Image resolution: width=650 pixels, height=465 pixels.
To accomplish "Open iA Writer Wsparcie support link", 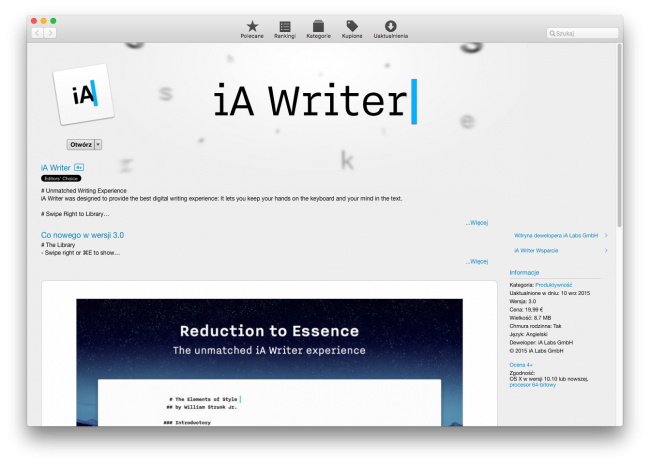I will tap(536, 250).
